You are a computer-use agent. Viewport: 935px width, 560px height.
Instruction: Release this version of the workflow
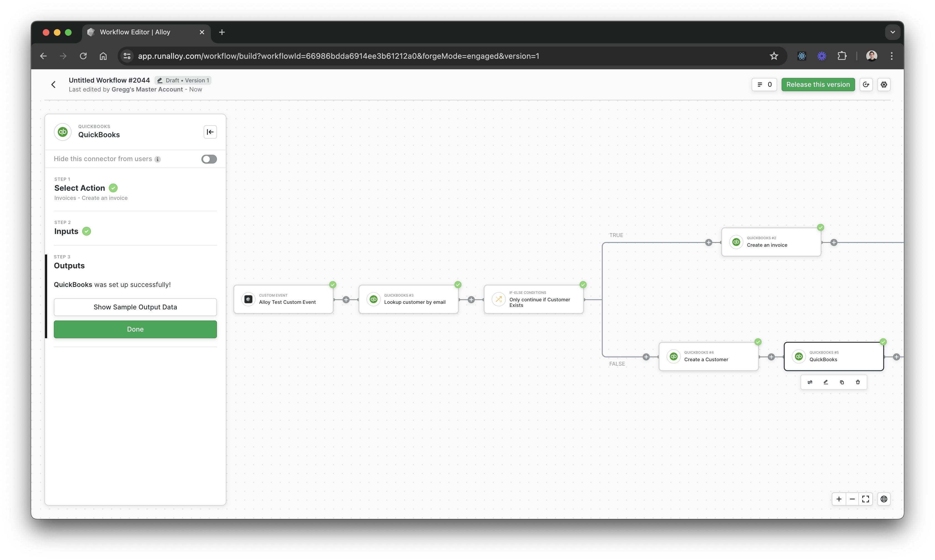tap(818, 85)
